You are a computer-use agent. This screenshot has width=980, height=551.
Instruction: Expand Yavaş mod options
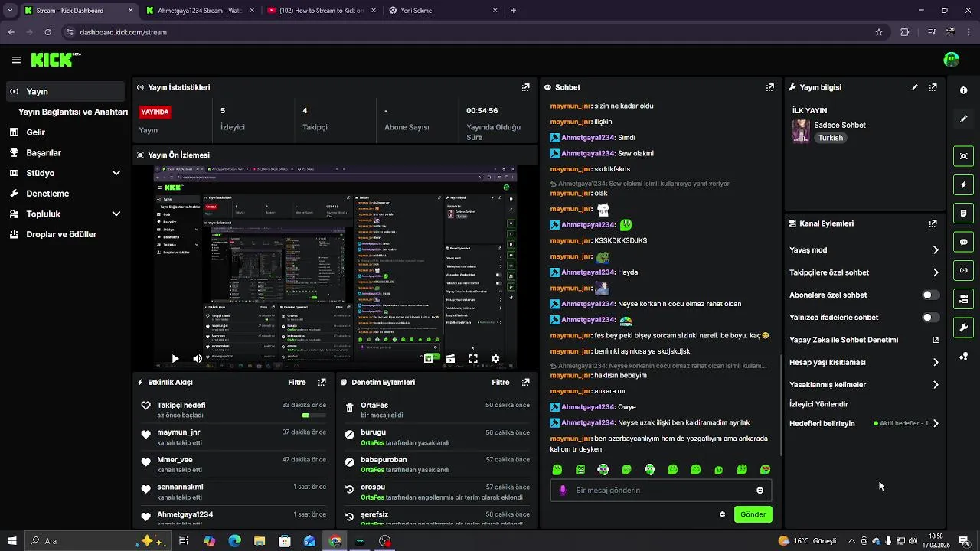pyautogui.click(x=936, y=250)
